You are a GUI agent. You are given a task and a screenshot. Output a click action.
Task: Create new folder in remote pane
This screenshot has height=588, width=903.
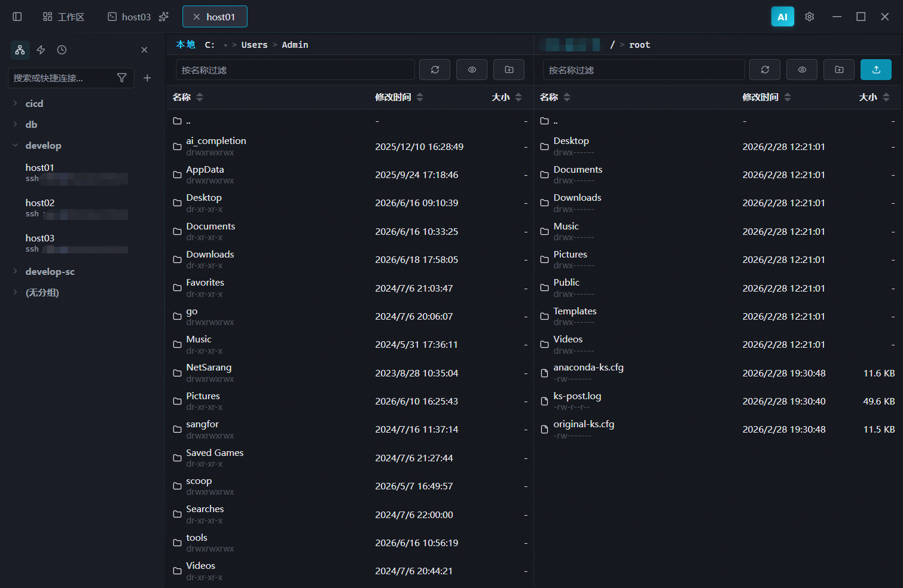(x=839, y=70)
